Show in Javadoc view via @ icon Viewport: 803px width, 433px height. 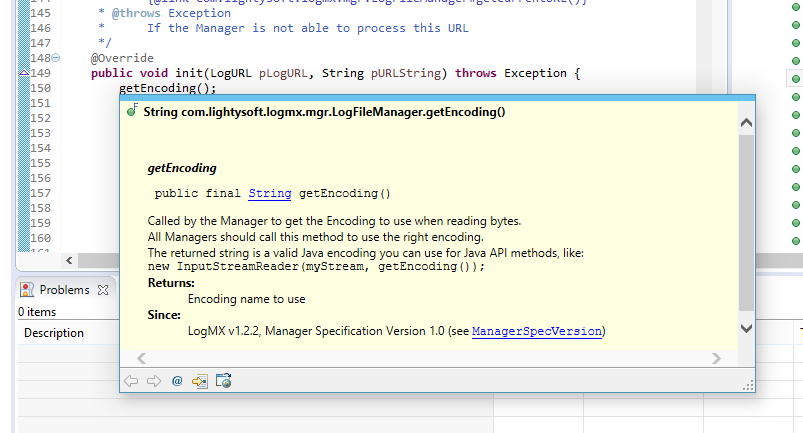[x=177, y=381]
